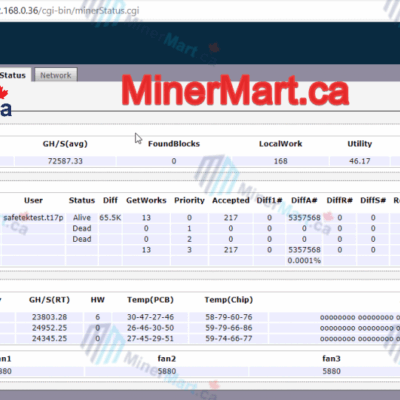This screenshot has width=400, height=400.
Task: Click the HW column header
Action: [98, 300]
